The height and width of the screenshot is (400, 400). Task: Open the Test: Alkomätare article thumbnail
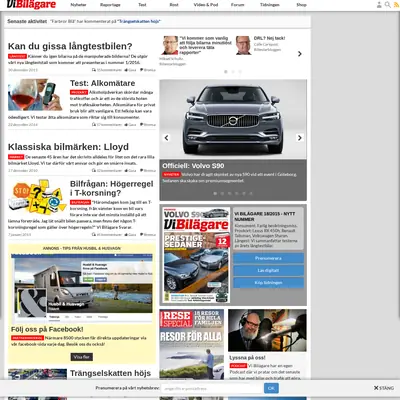(35, 95)
